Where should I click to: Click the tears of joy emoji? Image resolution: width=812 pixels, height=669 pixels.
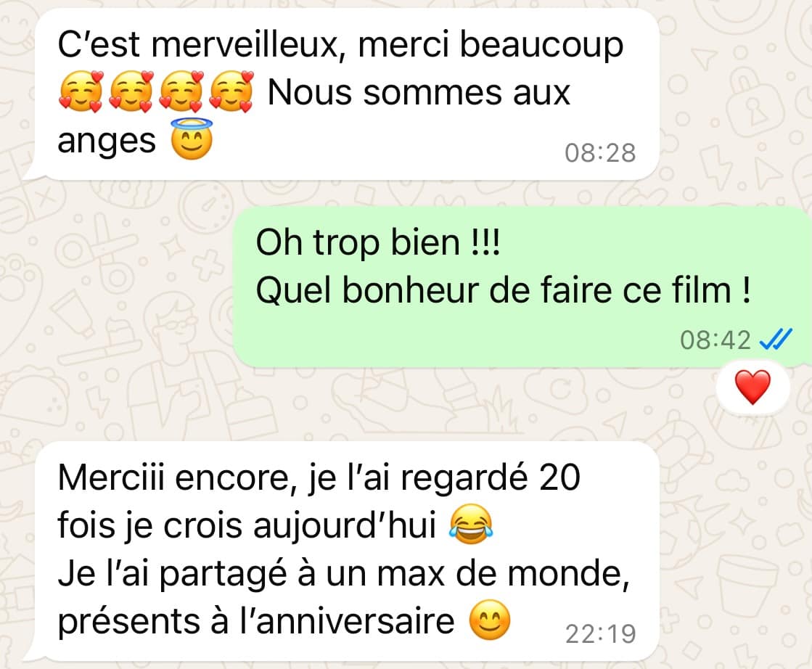[471, 524]
